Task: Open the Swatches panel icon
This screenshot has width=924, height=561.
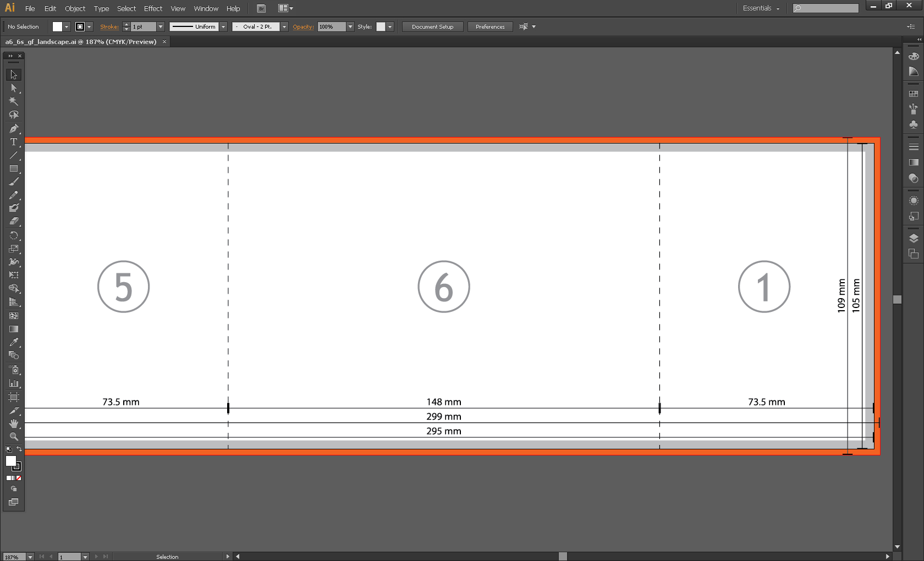Action: coord(914,94)
